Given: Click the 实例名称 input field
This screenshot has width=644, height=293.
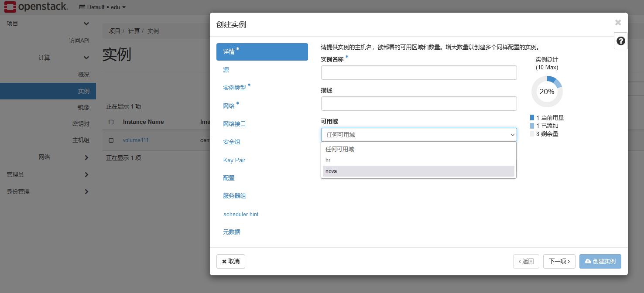Looking at the screenshot, I should [x=418, y=73].
